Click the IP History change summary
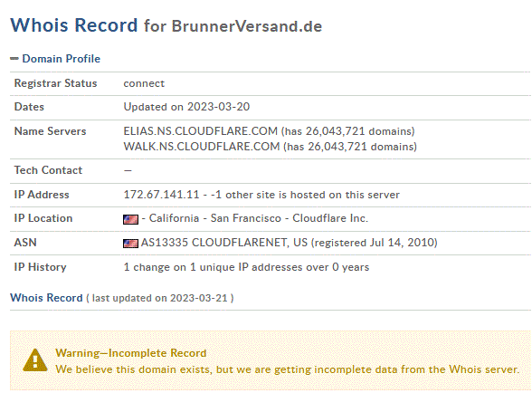Screen dimensions: 532x393 click(246, 267)
